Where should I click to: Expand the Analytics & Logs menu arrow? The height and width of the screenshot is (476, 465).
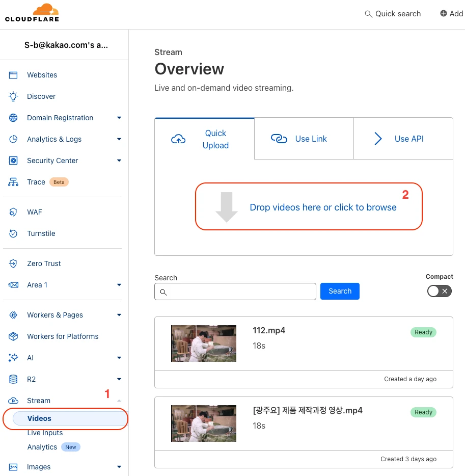[x=119, y=139]
